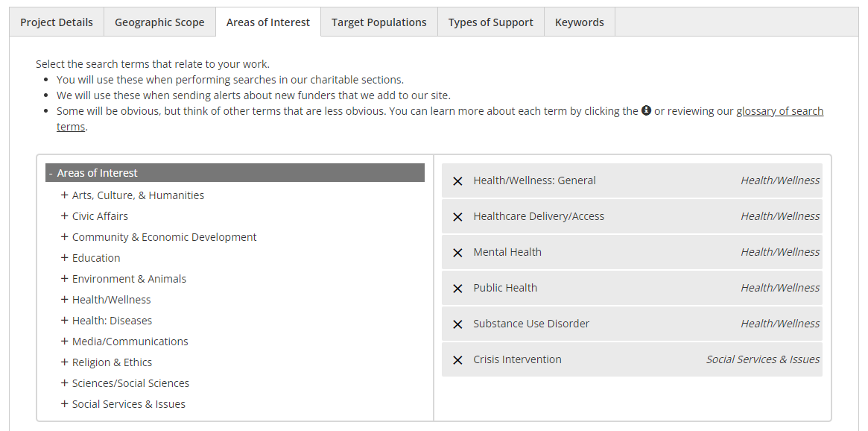Open the glossary of search terms link
The width and height of the screenshot is (868, 431).
pyautogui.click(x=779, y=111)
